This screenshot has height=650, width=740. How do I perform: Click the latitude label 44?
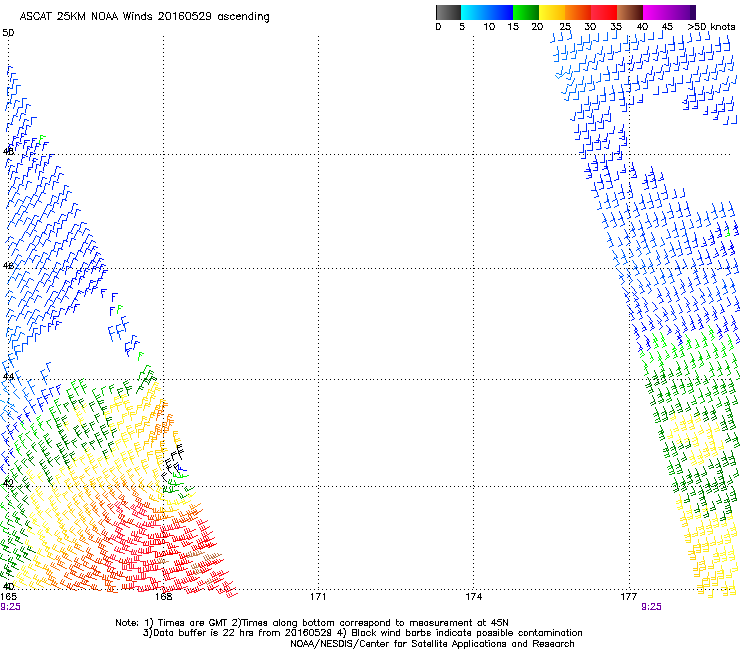(8, 376)
